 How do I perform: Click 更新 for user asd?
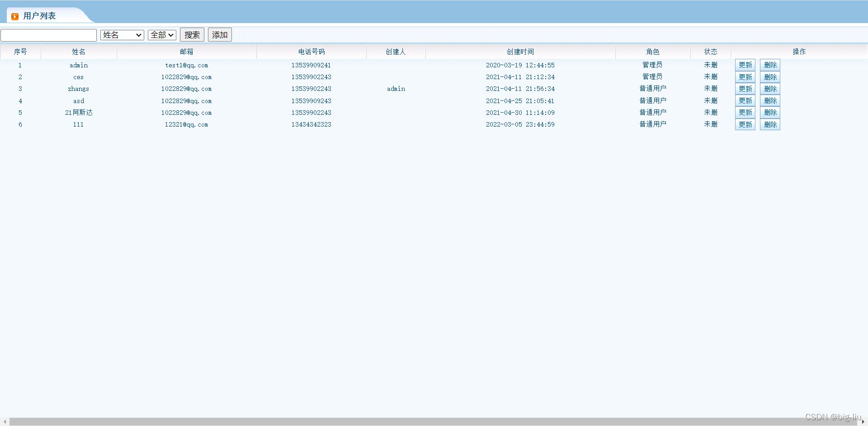[x=745, y=100]
